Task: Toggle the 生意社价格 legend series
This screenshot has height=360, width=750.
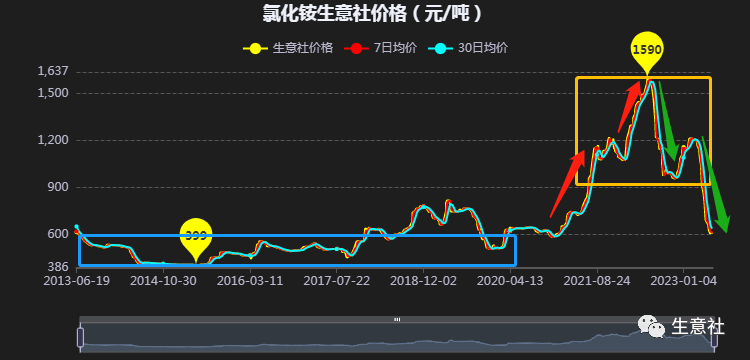Action: tap(287, 48)
